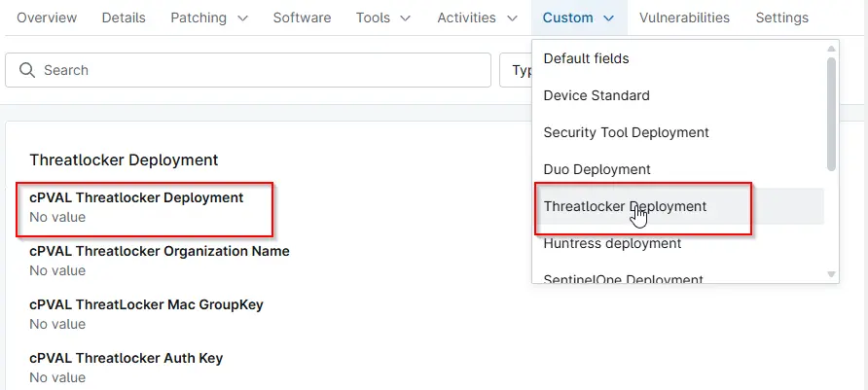Click the search magnifier icon
The image size is (868, 390).
click(26, 70)
